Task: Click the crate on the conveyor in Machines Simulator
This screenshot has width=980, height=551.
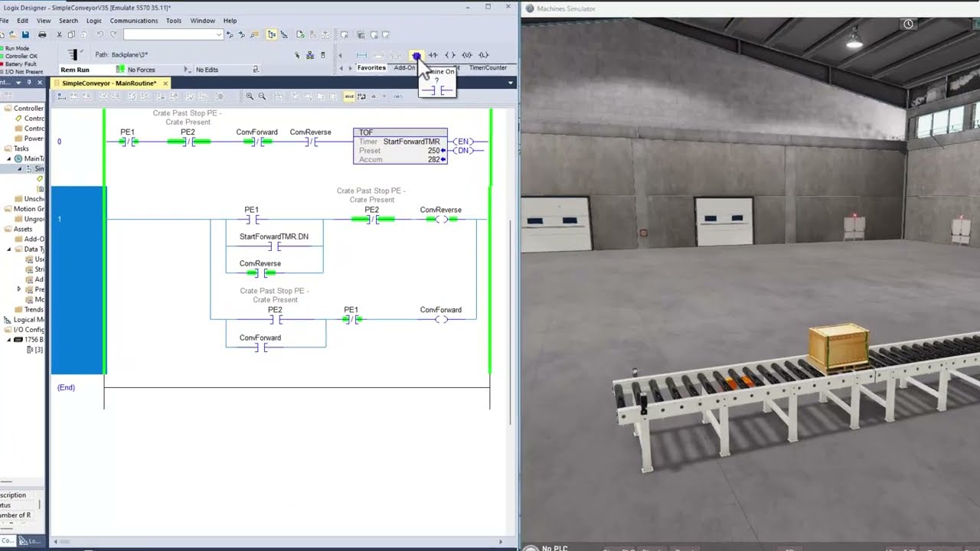Action: 839,347
